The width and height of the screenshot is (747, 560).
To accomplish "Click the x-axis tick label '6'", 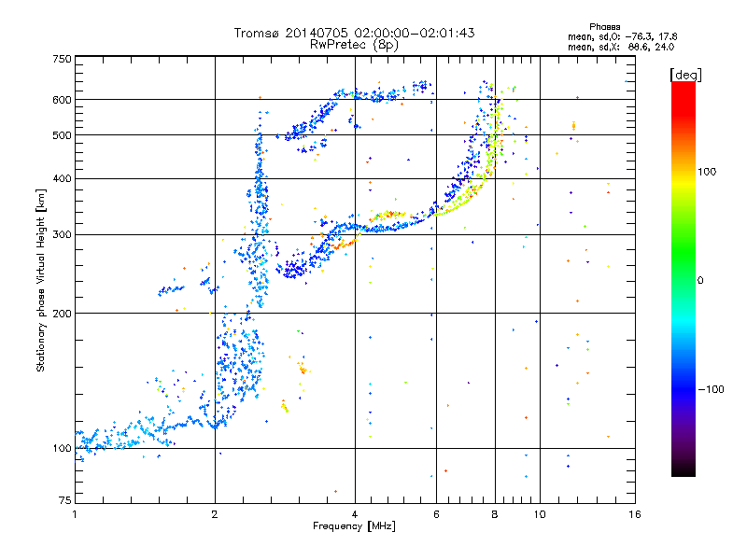I will tap(436, 514).
